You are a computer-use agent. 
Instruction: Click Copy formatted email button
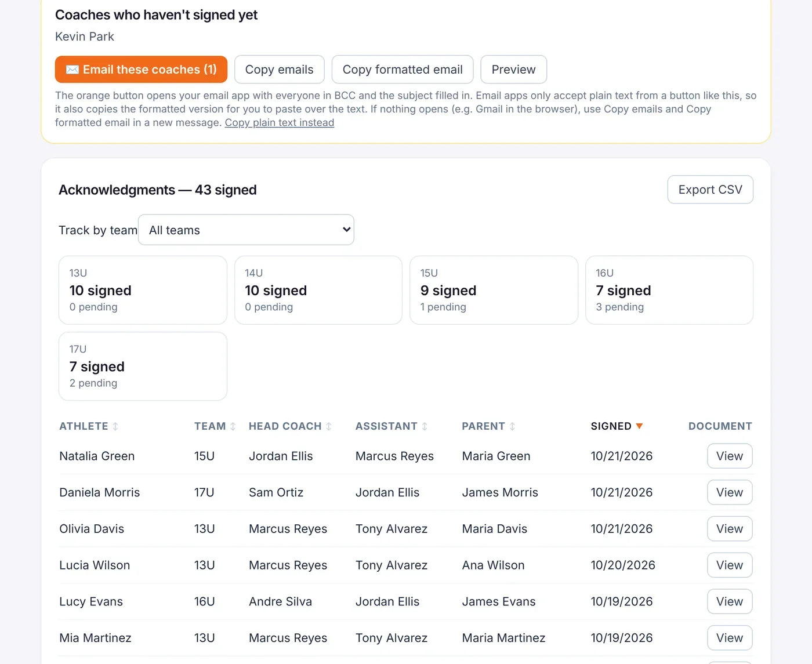(x=403, y=70)
